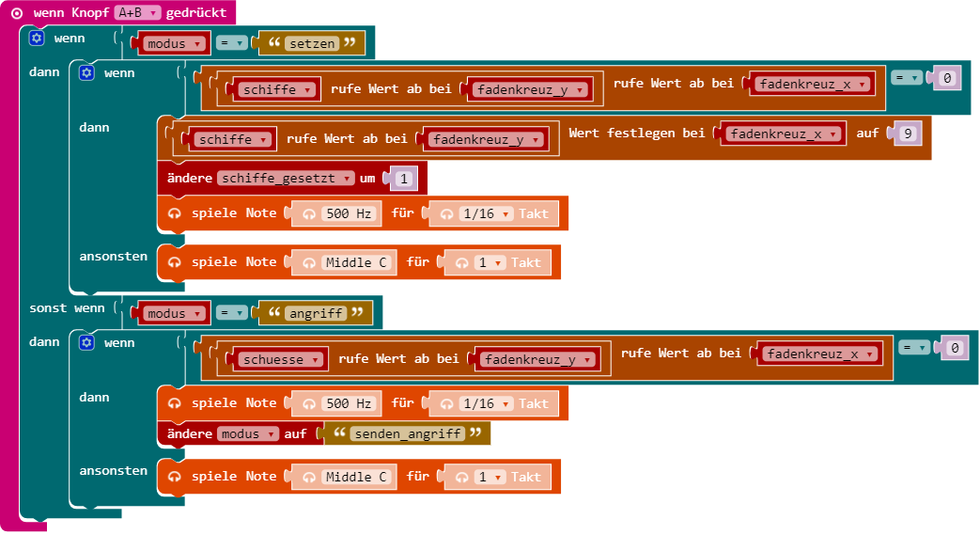Open gear on wenn block checking schiffe
Screen dimensions: 980x535
pyautogui.click(x=86, y=72)
